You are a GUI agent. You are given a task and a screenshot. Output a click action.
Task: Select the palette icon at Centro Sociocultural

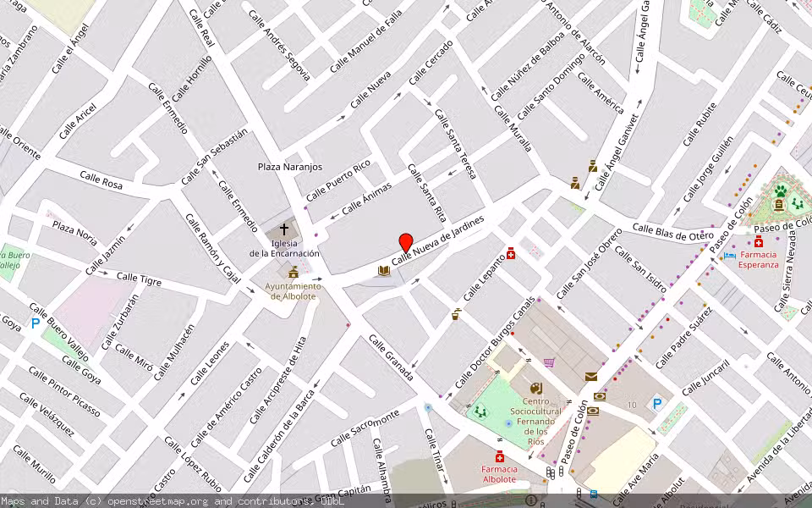pos(535,389)
